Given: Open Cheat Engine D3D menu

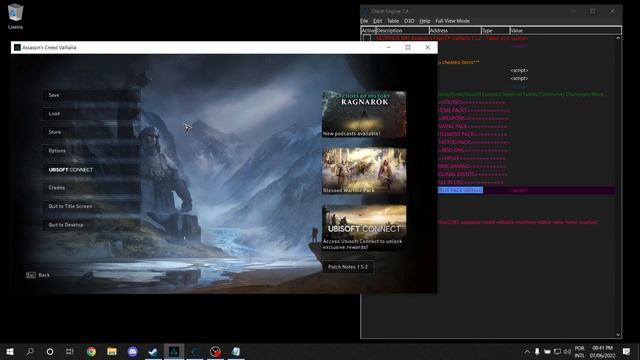Looking at the screenshot, I should (x=409, y=21).
